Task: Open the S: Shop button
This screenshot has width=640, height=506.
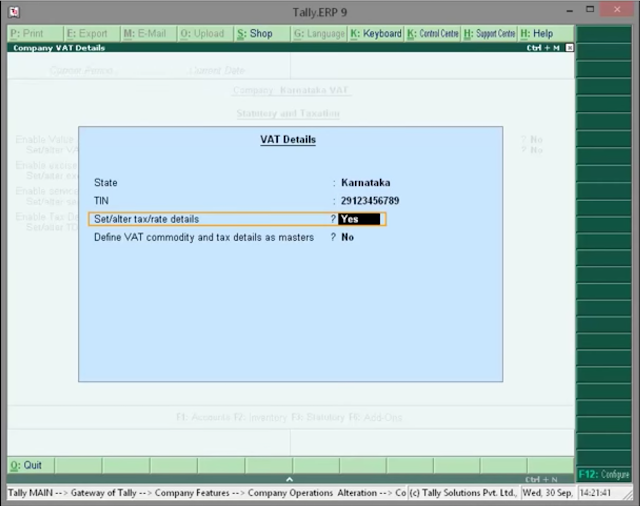Action: (262, 33)
